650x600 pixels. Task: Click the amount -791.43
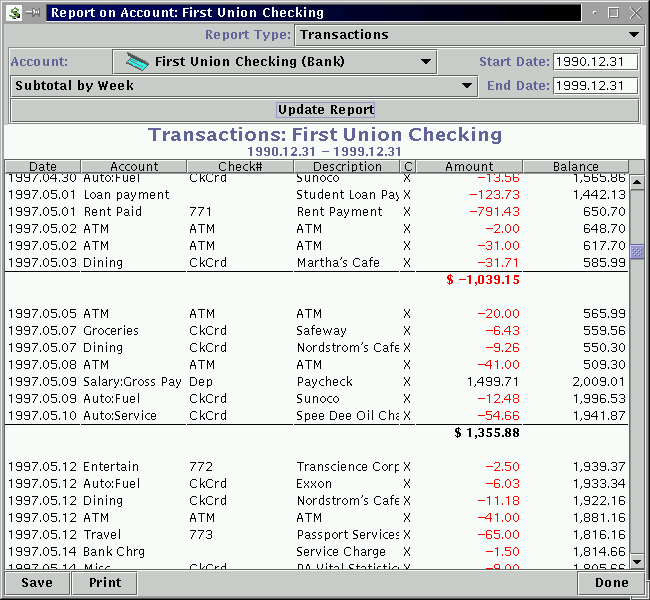pyautogui.click(x=494, y=212)
